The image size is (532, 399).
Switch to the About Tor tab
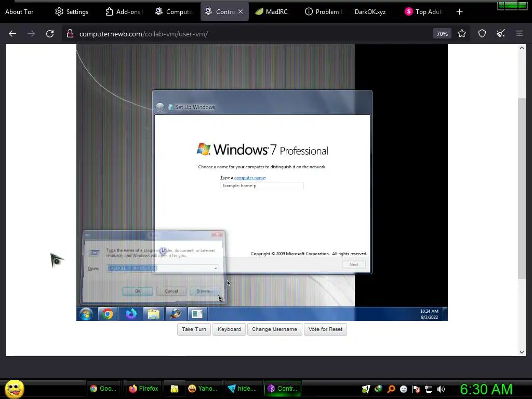[19, 12]
